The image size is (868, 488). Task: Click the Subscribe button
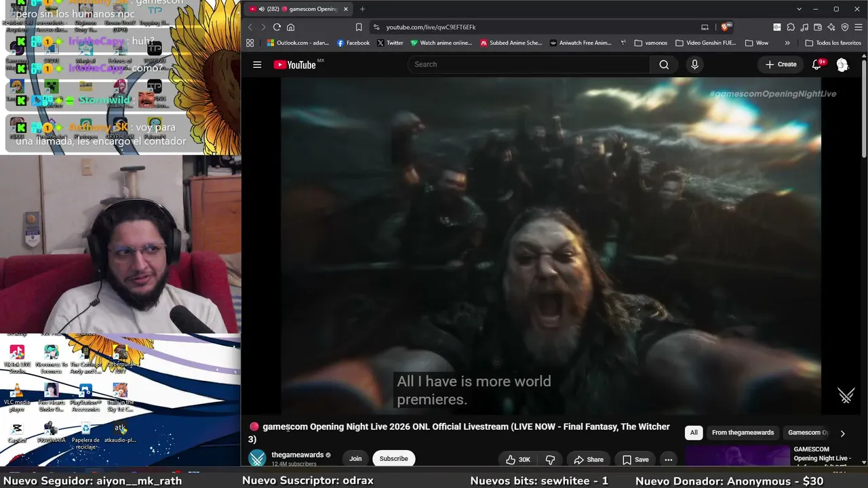pos(393,459)
